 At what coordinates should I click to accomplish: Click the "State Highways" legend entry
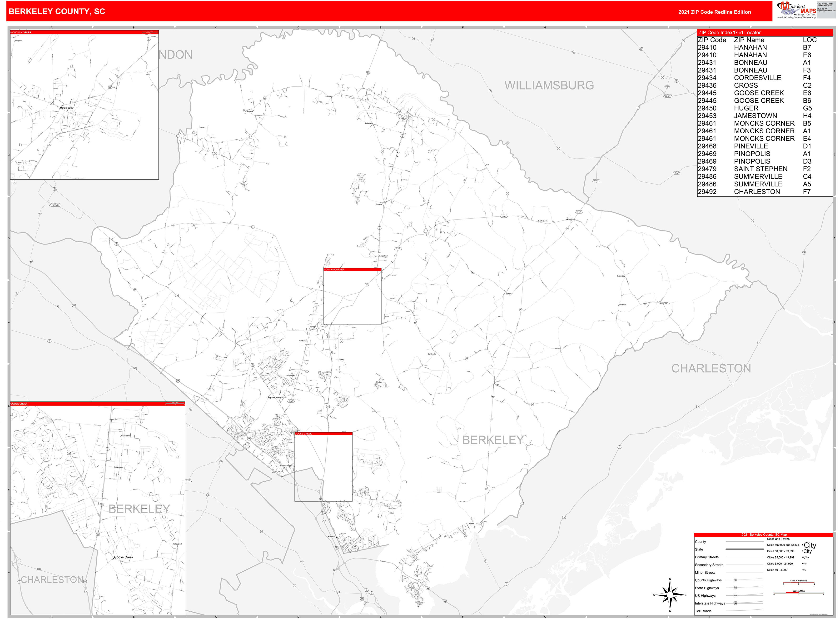coord(729,588)
